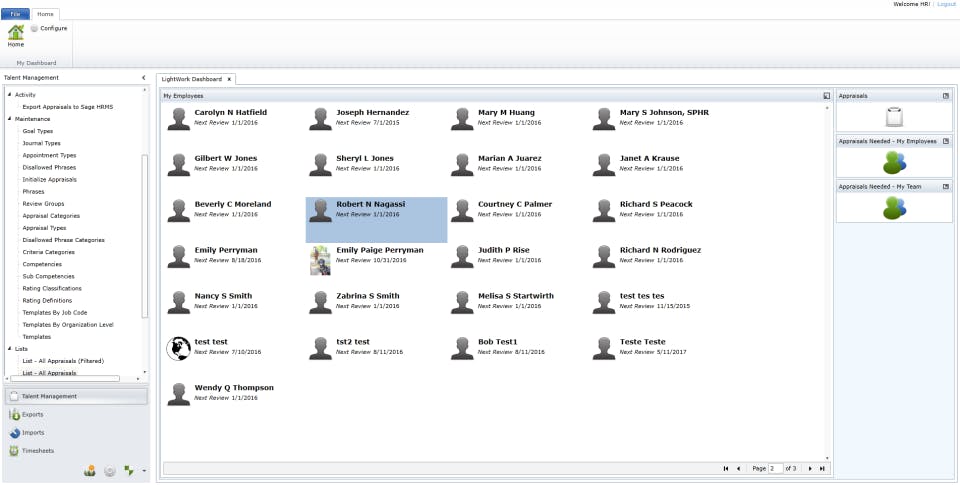Open the navigation footer overflow dropdown arrow
The width and height of the screenshot is (960, 485).
(144, 471)
